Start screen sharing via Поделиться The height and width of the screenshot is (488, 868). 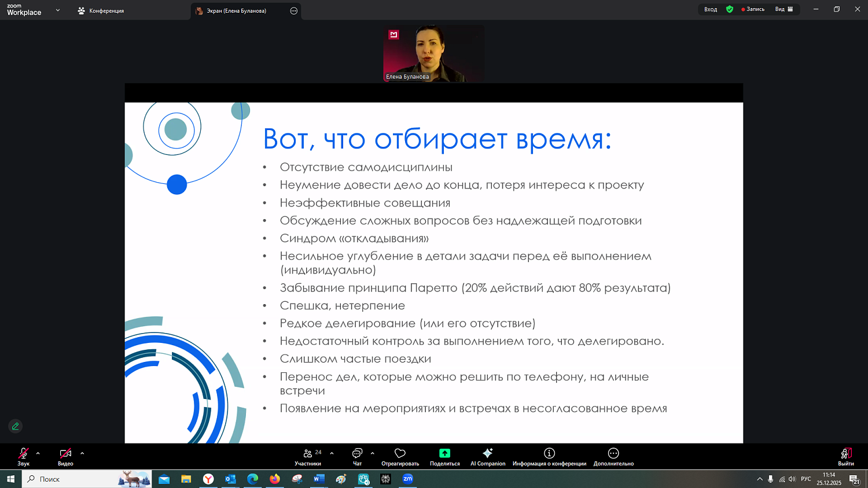(x=444, y=457)
